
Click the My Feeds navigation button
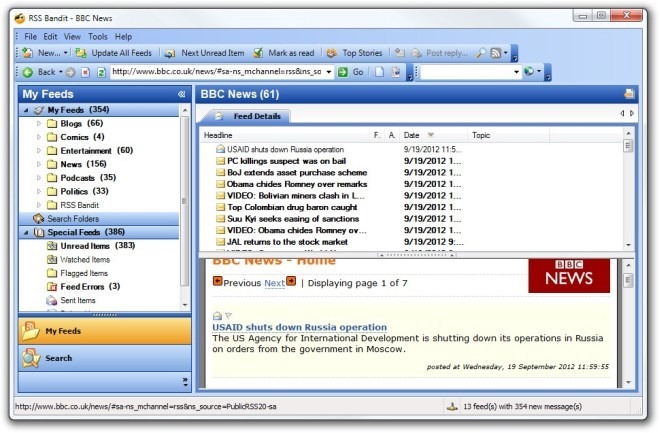(x=105, y=331)
